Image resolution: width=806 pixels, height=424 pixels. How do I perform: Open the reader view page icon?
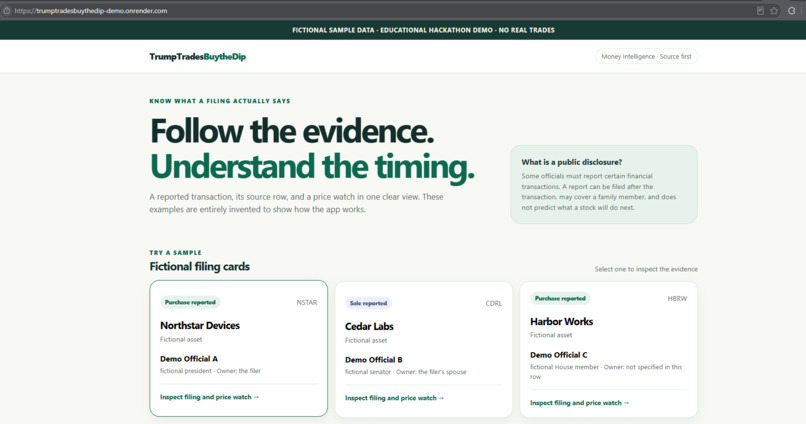(x=760, y=10)
